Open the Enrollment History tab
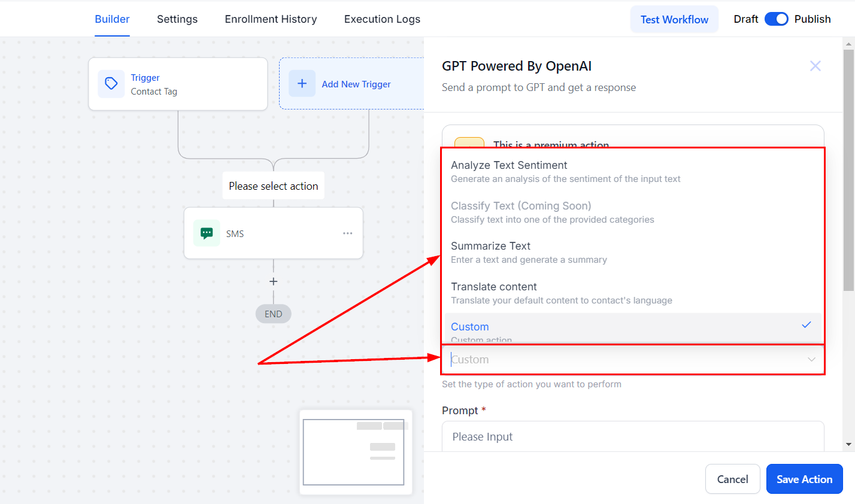Screen dimensions: 855x504 click(271, 19)
